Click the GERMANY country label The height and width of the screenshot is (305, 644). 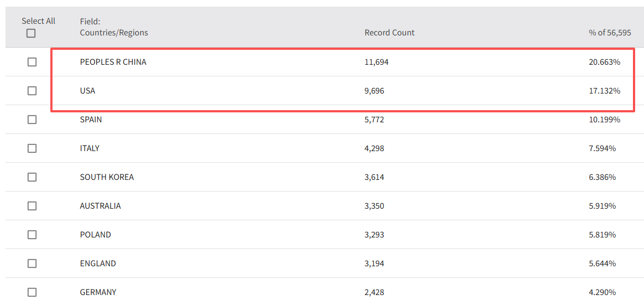click(x=98, y=292)
